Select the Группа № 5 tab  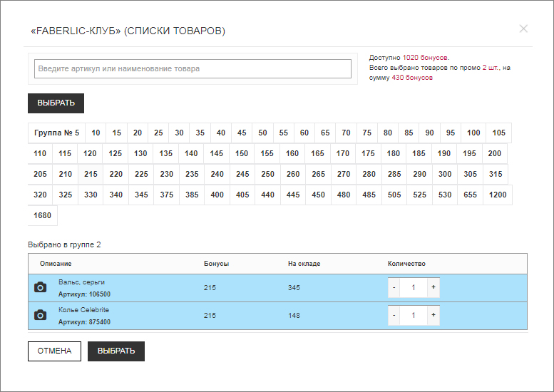(56, 133)
